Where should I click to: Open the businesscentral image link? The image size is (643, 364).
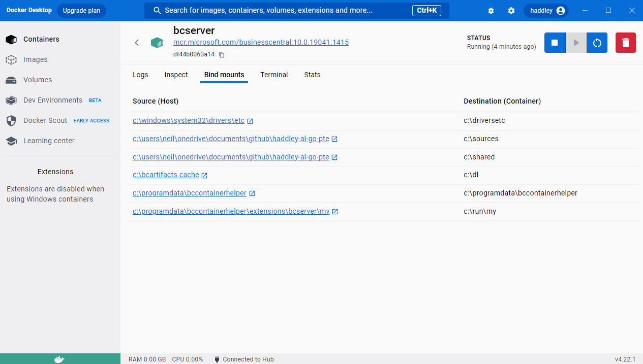tap(261, 42)
